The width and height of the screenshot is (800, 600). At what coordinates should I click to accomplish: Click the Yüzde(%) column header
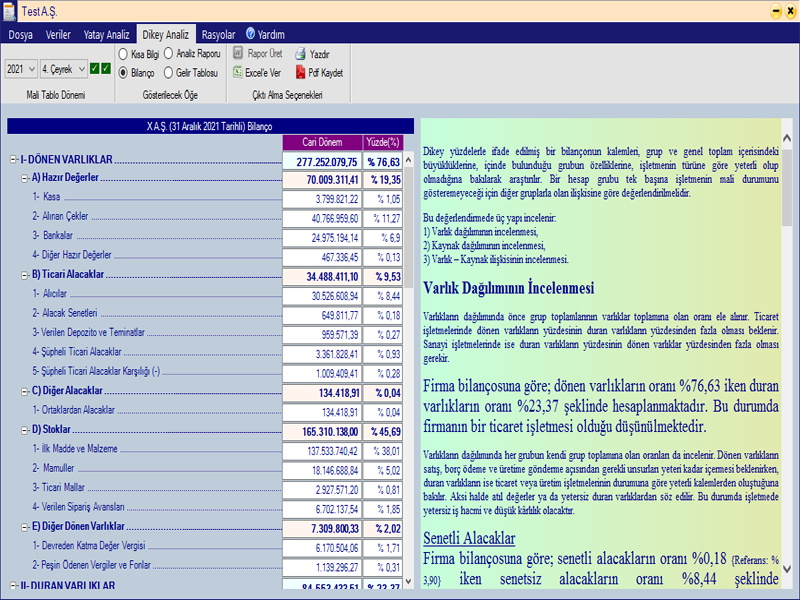tap(383, 142)
